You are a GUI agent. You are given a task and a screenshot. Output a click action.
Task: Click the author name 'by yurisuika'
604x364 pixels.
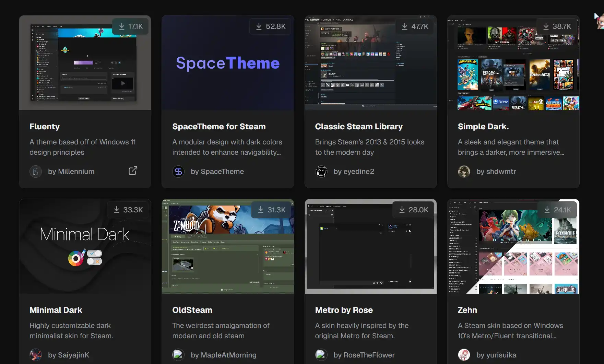click(x=496, y=355)
